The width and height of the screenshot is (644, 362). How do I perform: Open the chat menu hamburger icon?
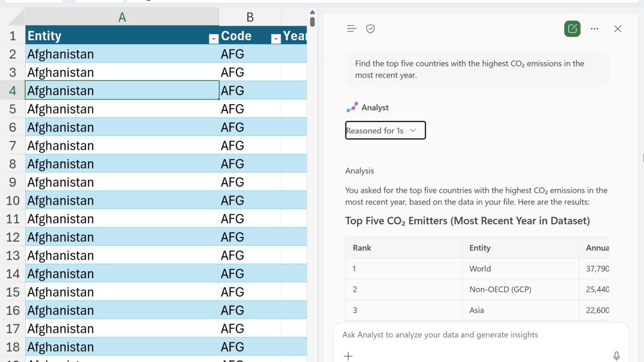point(352,29)
